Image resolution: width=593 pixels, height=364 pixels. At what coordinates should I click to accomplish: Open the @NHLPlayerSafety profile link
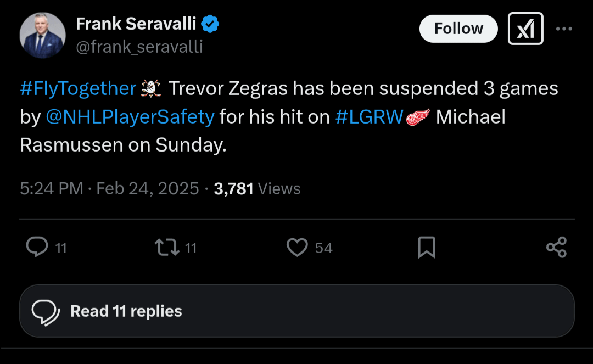coord(130,116)
